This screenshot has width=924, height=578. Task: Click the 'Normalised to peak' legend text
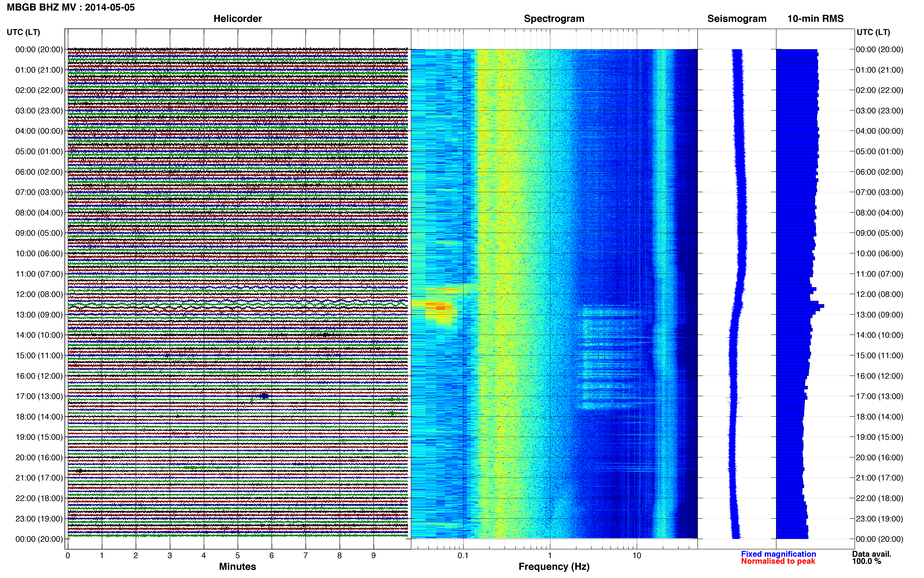778,561
